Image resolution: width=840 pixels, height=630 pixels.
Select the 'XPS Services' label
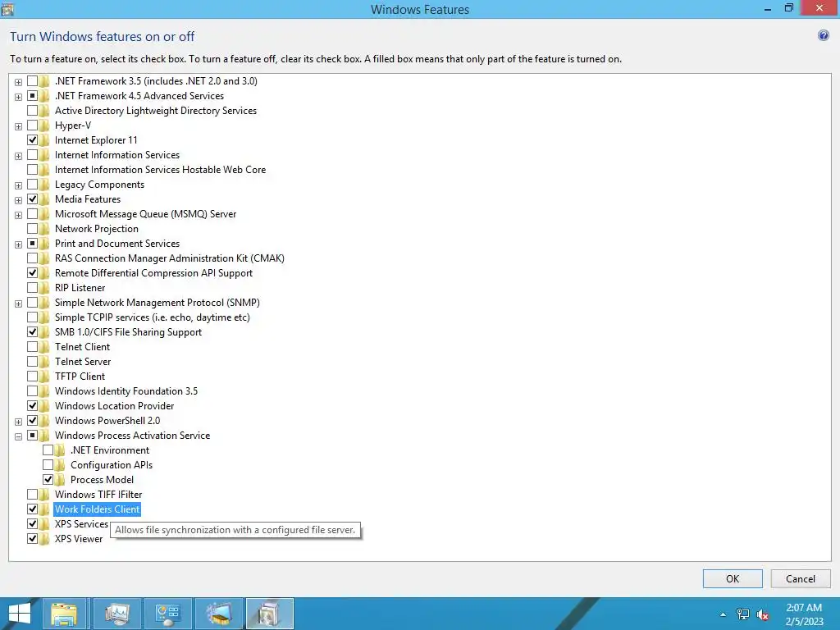click(81, 524)
